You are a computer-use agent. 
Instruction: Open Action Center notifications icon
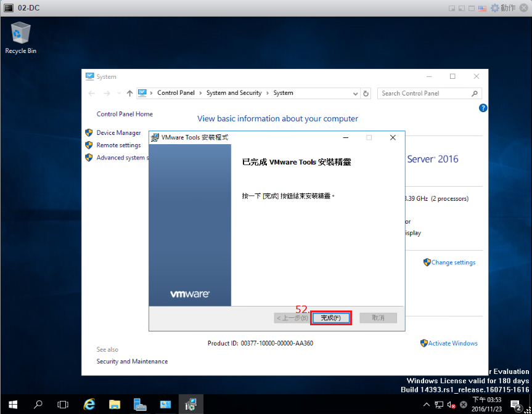tap(516, 405)
